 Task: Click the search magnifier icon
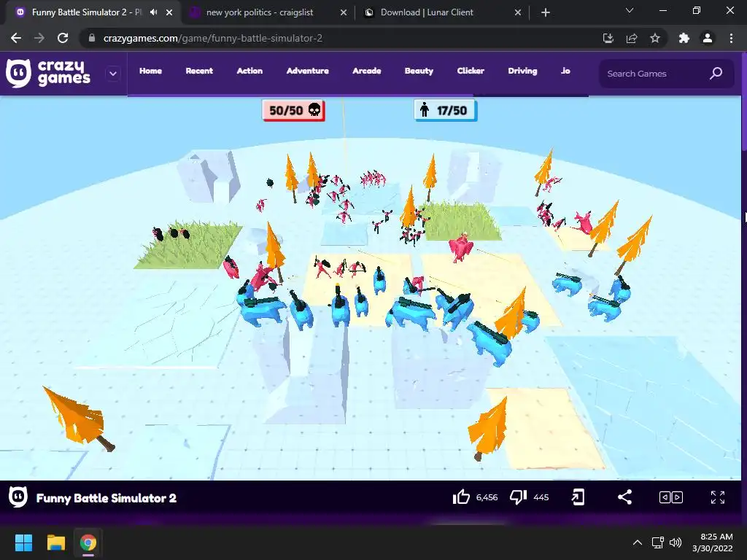[x=716, y=74]
